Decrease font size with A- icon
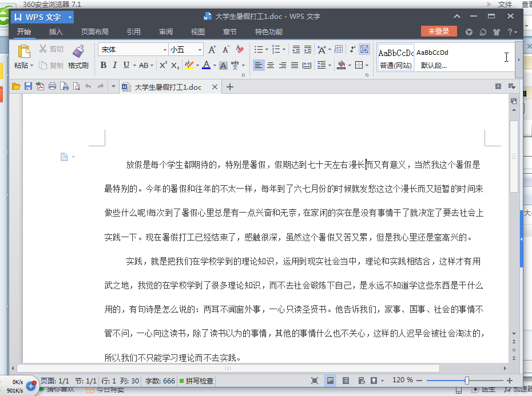 tap(226, 50)
